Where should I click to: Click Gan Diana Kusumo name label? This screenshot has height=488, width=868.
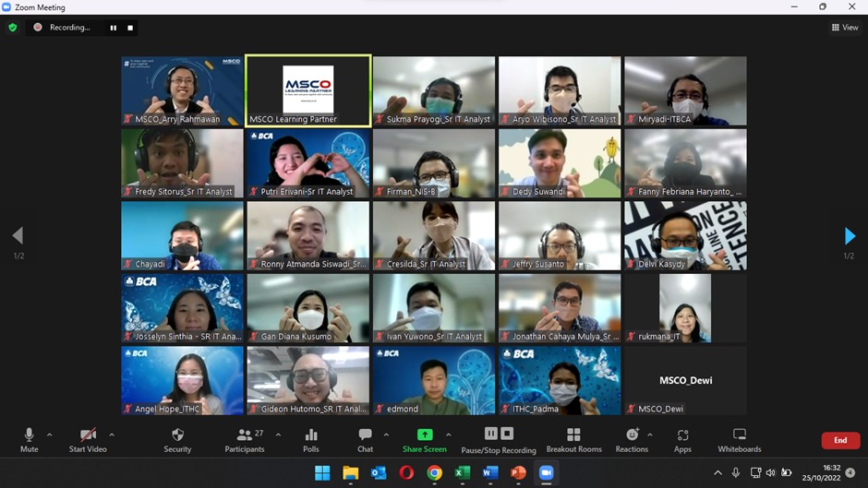click(x=296, y=337)
